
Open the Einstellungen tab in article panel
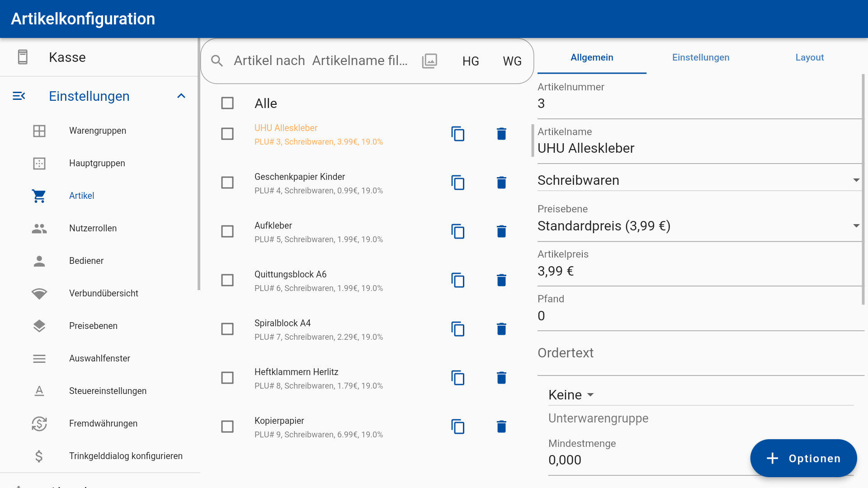pyautogui.click(x=700, y=57)
